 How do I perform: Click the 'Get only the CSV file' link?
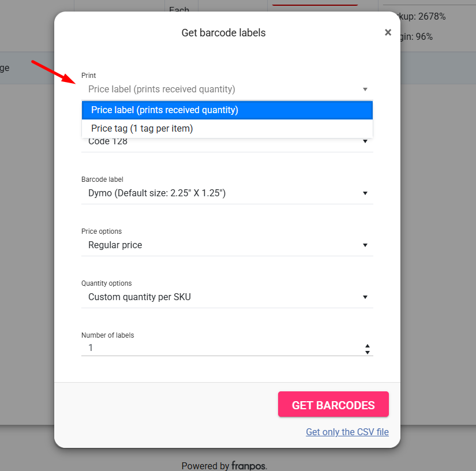click(x=347, y=432)
